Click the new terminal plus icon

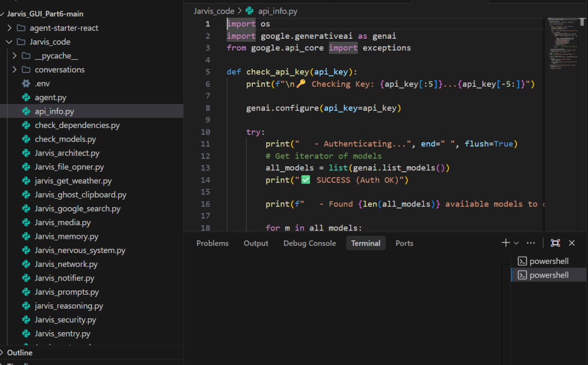[505, 243]
